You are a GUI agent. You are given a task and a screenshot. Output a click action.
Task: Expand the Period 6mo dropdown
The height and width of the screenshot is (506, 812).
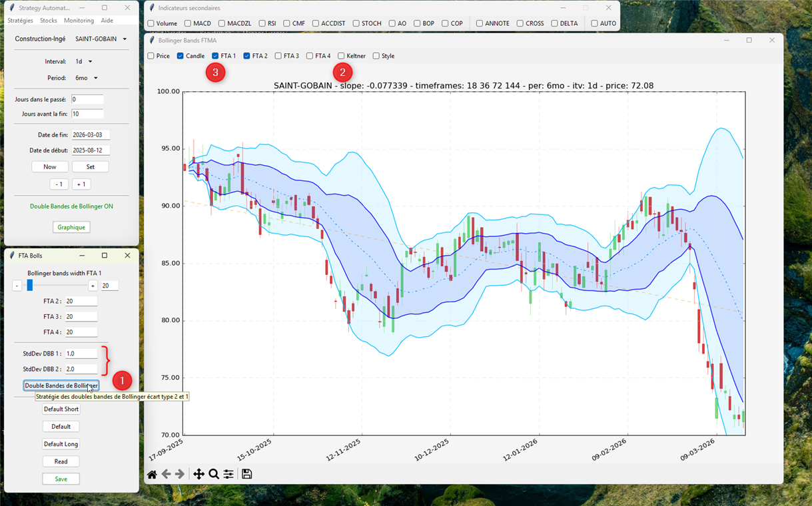point(86,78)
